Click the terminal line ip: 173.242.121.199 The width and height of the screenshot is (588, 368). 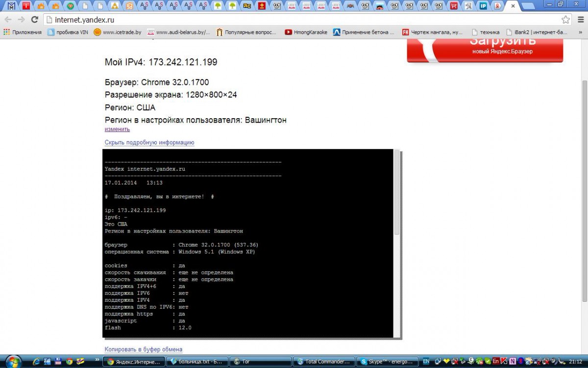pos(135,210)
